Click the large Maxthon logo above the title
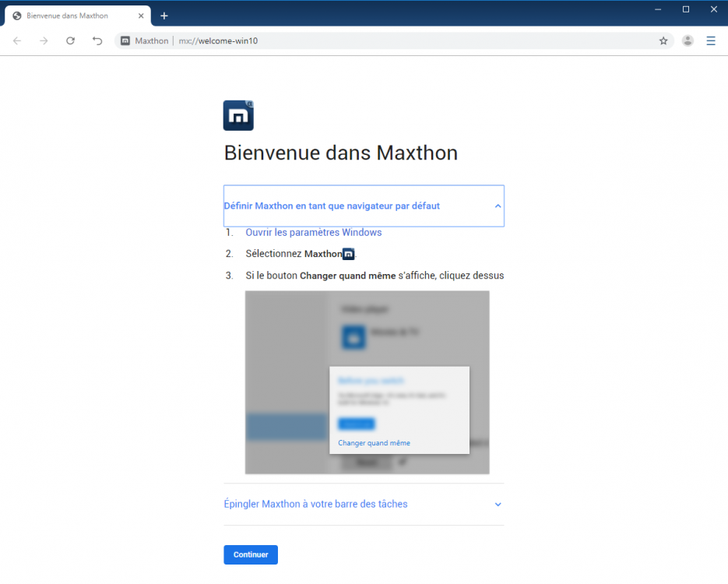The width and height of the screenshot is (728, 584). click(238, 114)
